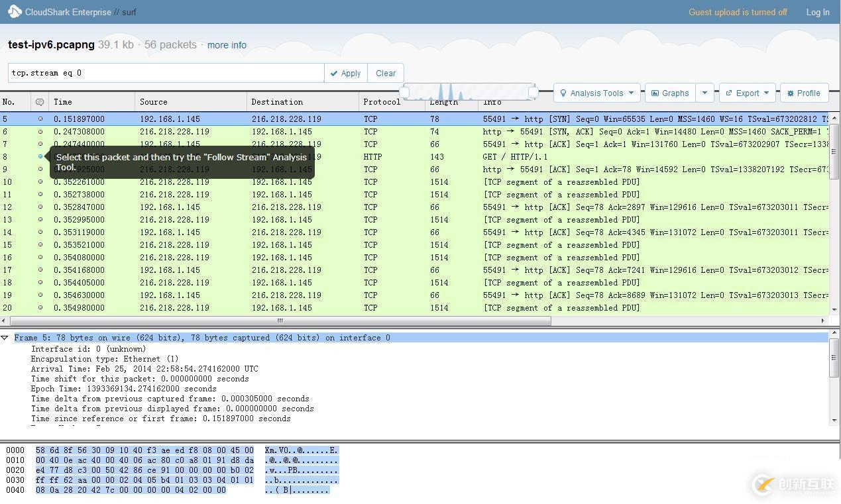The height and width of the screenshot is (504, 841).
Task: Open the Analysis Tools dropdown
Action: [596, 93]
